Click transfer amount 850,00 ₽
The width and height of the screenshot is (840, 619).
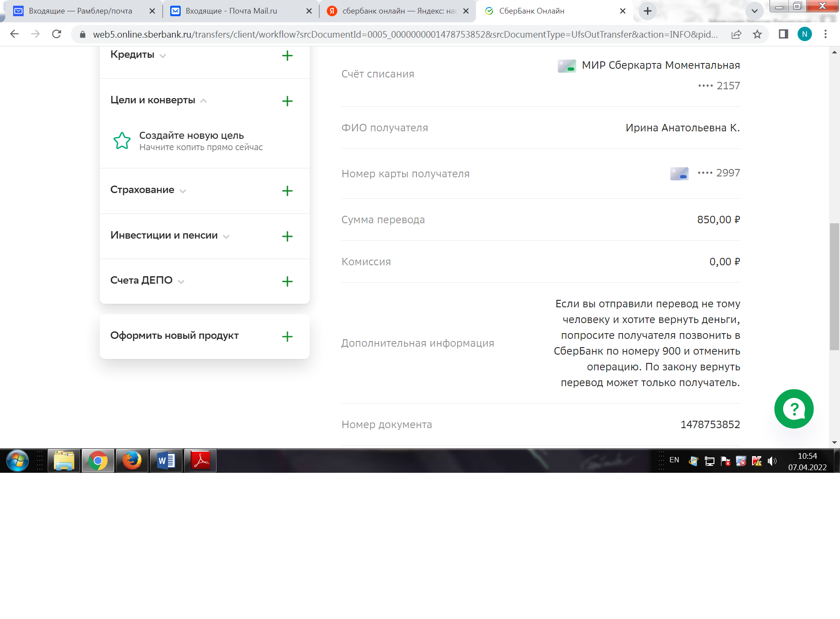718,220
